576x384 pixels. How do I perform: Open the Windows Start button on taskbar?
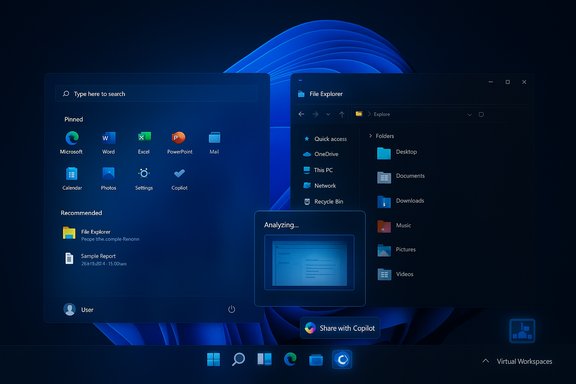[x=213, y=359]
